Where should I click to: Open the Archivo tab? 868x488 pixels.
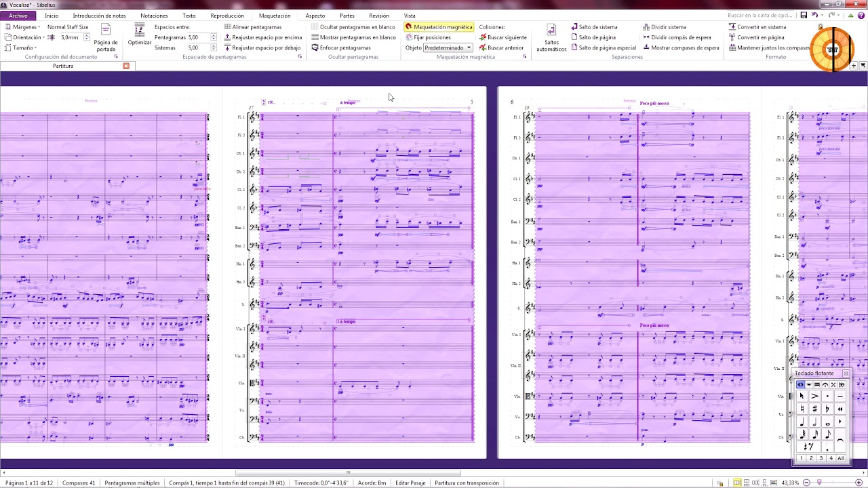click(x=18, y=16)
